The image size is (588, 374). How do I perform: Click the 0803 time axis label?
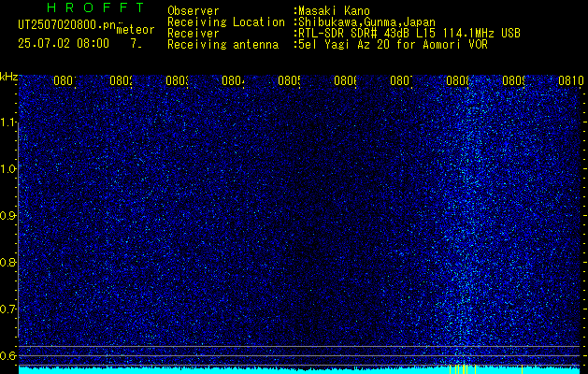click(x=177, y=80)
